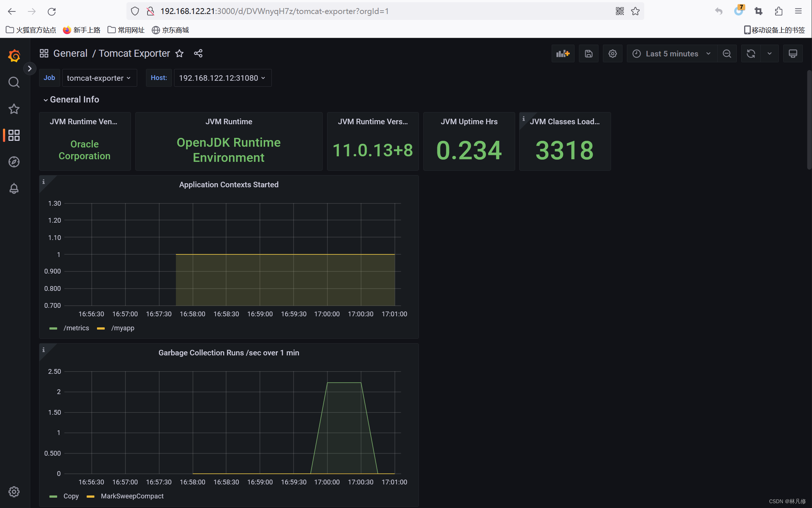The image size is (812, 508).
Task: Open the browser hamburger menu
Action: (x=798, y=11)
